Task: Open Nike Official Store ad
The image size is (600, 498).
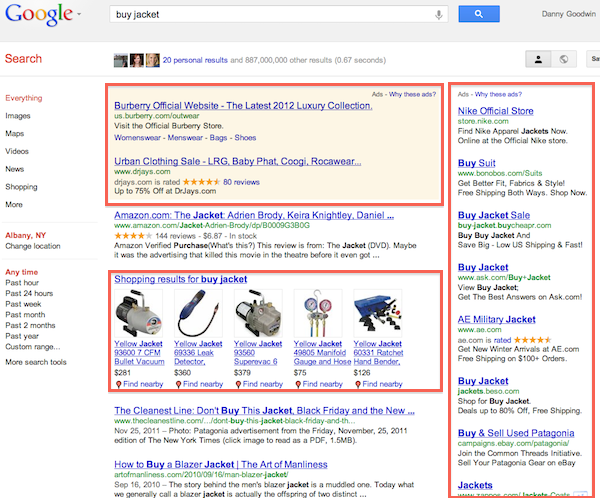Action: click(x=496, y=111)
